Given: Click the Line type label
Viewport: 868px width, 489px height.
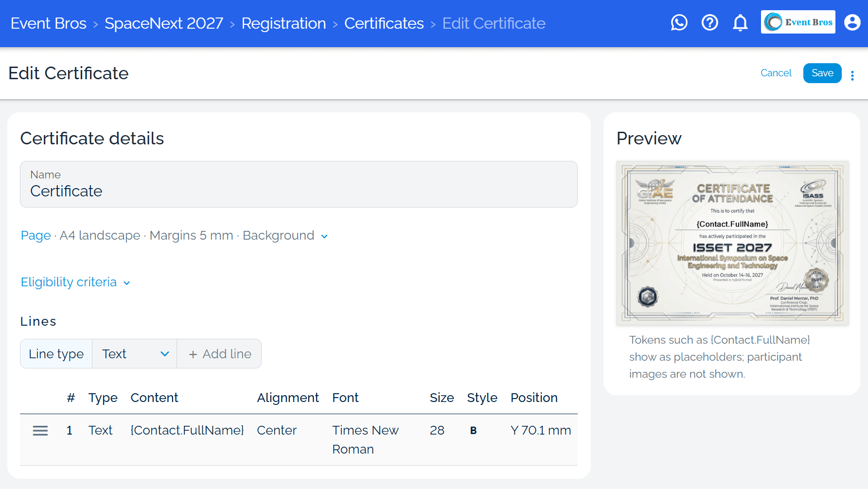Looking at the screenshot, I should point(56,354).
